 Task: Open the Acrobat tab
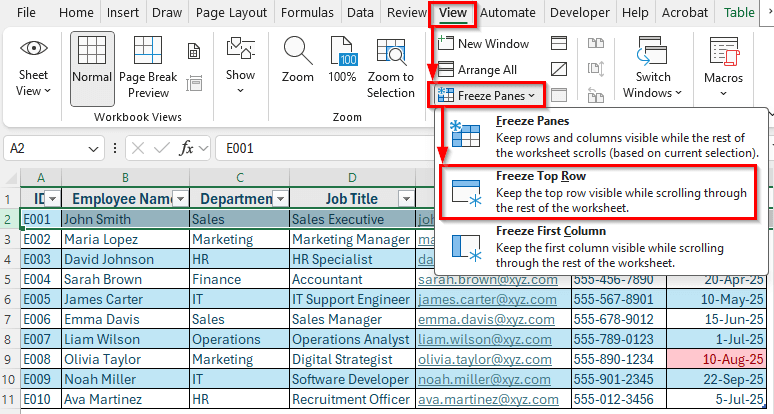685,12
